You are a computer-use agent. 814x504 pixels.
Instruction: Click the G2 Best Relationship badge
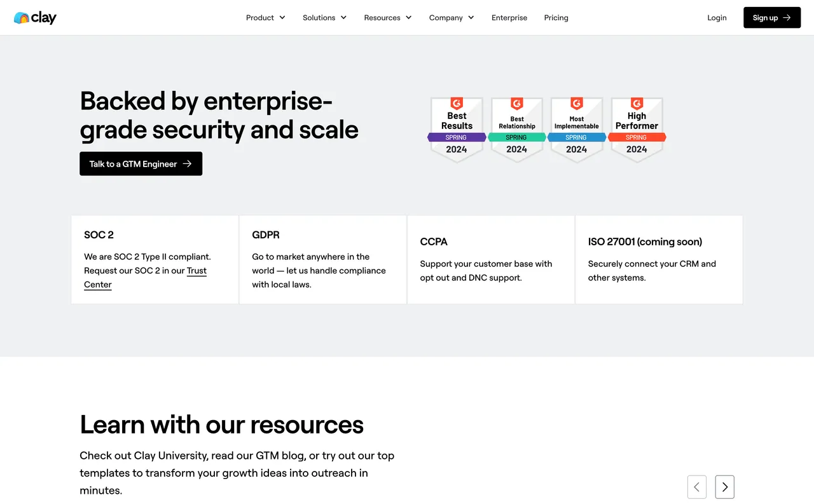point(516,127)
